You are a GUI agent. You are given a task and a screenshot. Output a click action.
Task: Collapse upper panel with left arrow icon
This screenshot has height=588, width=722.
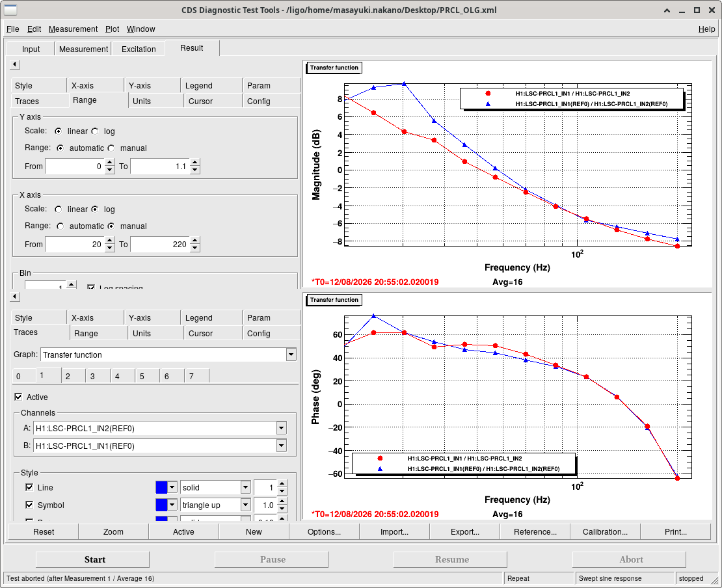click(x=15, y=64)
